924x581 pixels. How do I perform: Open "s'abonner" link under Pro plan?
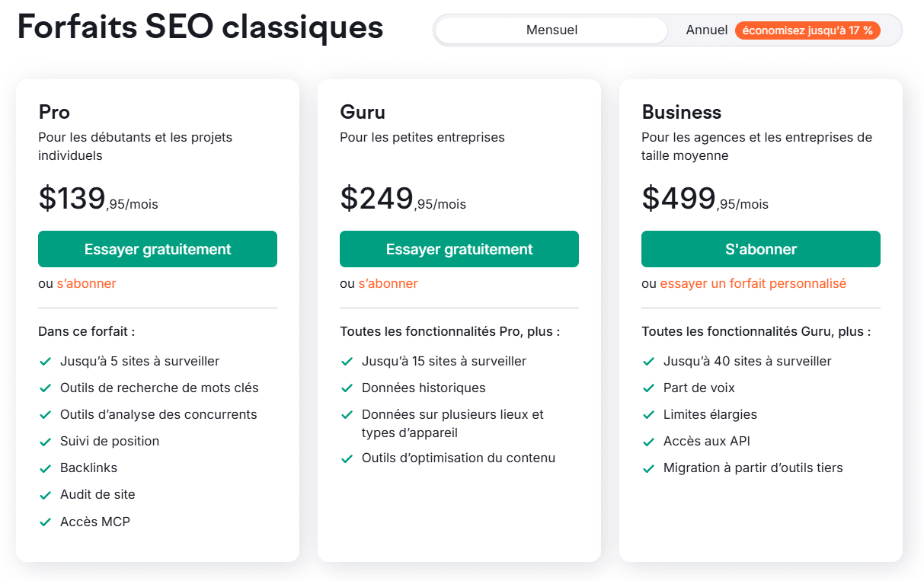pos(86,283)
